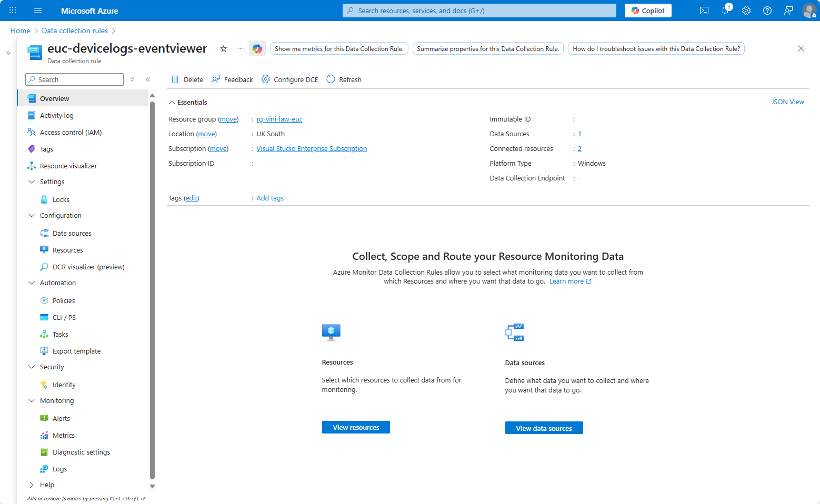Screen dimensions: 820x504
Task: Open the JSON View link
Action: pyautogui.click(x=787, y=102)
